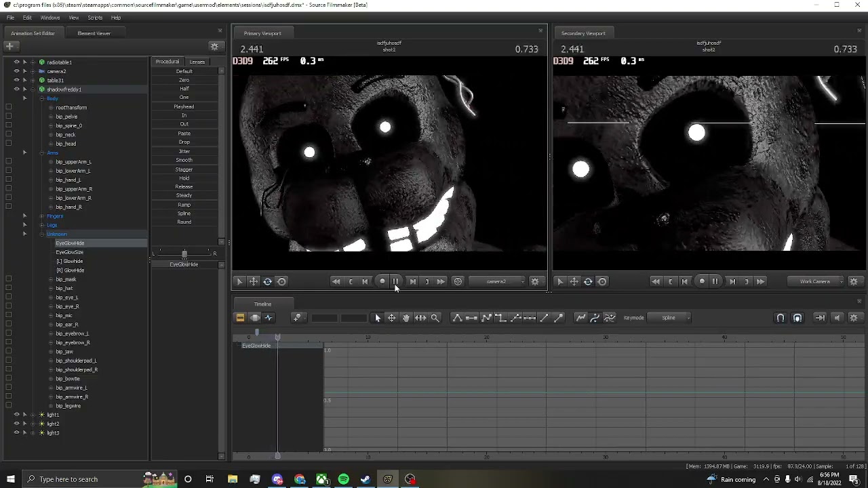Toggle visibility of camera2
Screen dimensions: 868x488
click(17, 71)
